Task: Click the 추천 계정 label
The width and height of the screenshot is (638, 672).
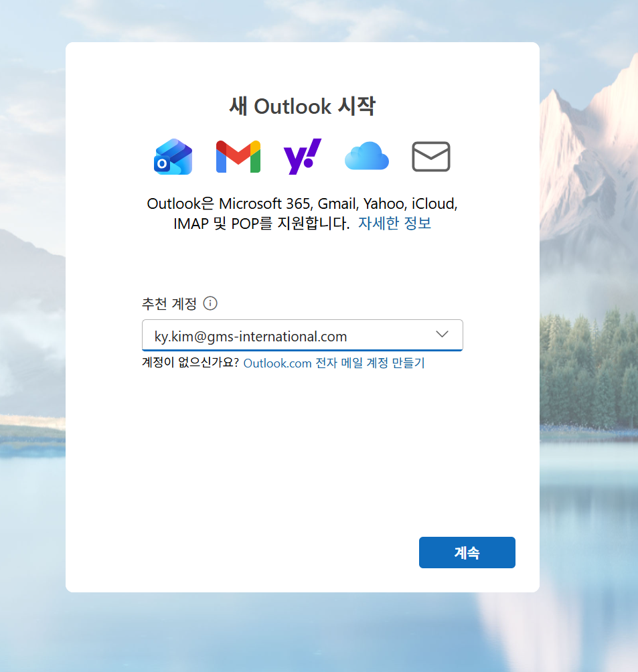Action: click(x=169, y=304)
